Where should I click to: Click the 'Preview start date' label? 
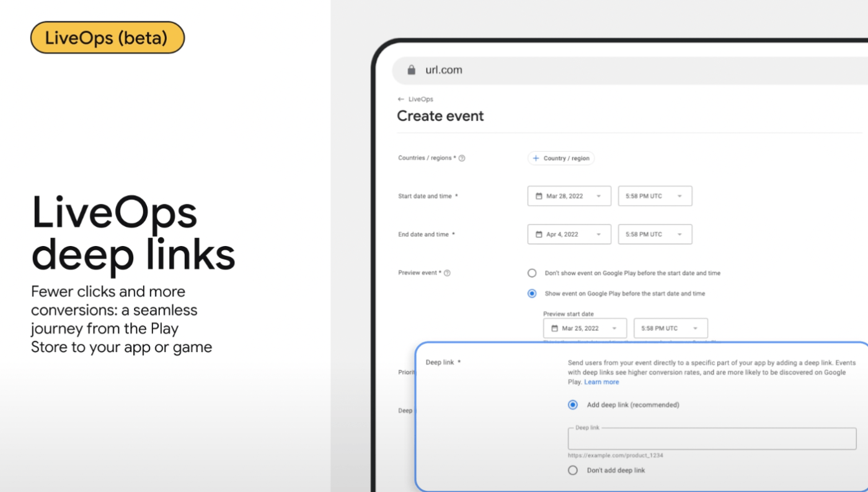click(x=568, y=314)
